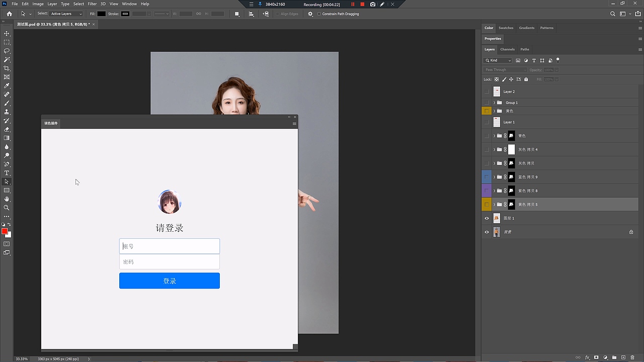Delete the selected layer with the trash icon
The width and height of the screenshot is (644, 362).
pos(632,357)
